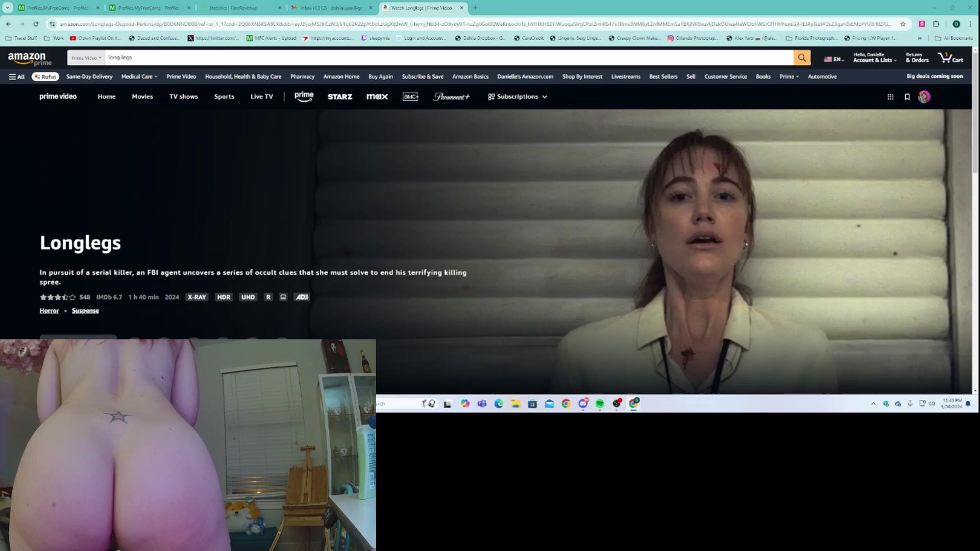Image resolution: width=980 pixels, height=551 pixels.
Task: Expand the EN language selector
Action: (x=834, y=59)
